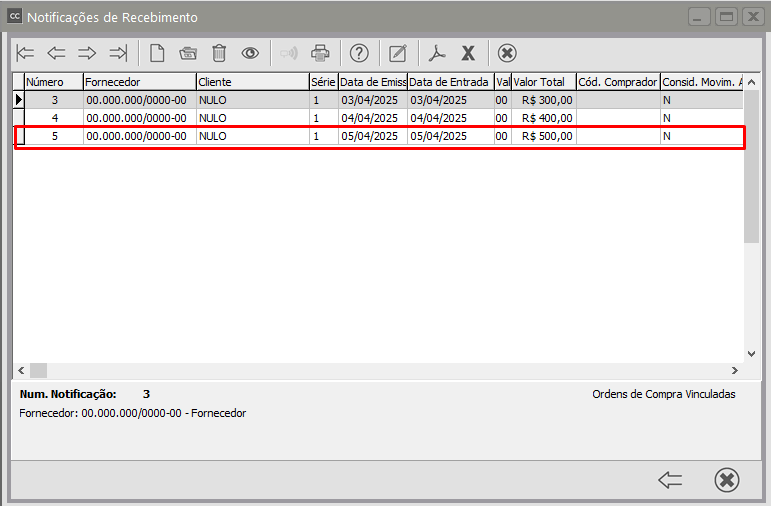Click the bottom-right close circle button

click(727, 480)
